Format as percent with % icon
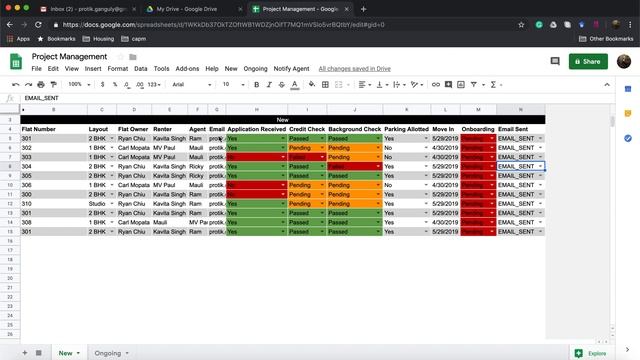This screenshot has height=360, width=640. point(115,84)
